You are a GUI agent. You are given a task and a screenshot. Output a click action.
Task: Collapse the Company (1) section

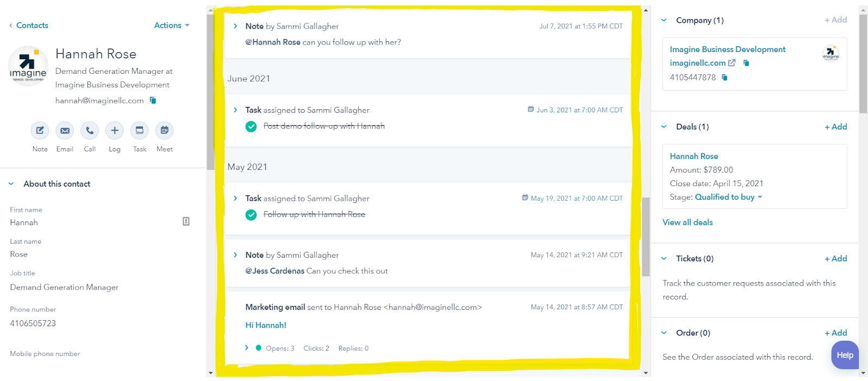tap(664, 20)
